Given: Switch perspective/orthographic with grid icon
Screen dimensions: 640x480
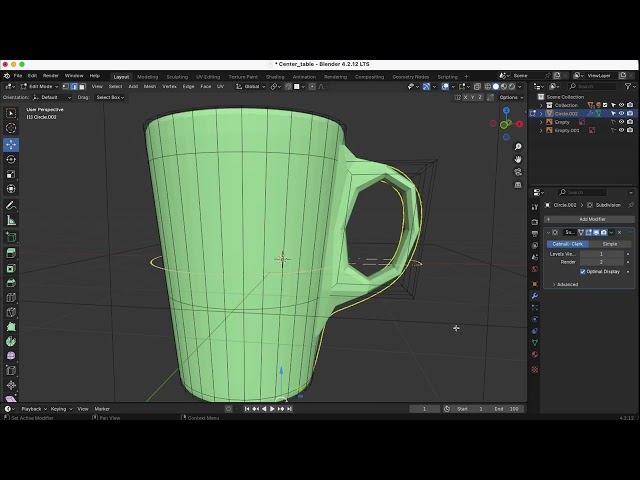Looking at the screenshot, I should click(518, 185).
